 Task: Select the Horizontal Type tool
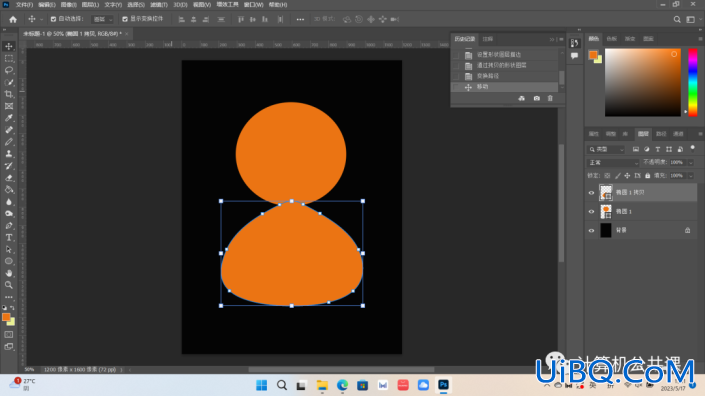tap(9, 237)
